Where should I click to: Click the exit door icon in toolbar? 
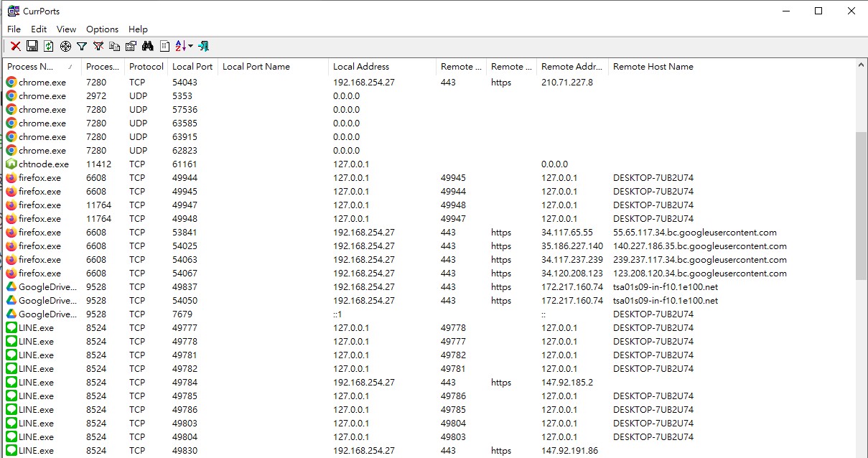coord(204,46)
